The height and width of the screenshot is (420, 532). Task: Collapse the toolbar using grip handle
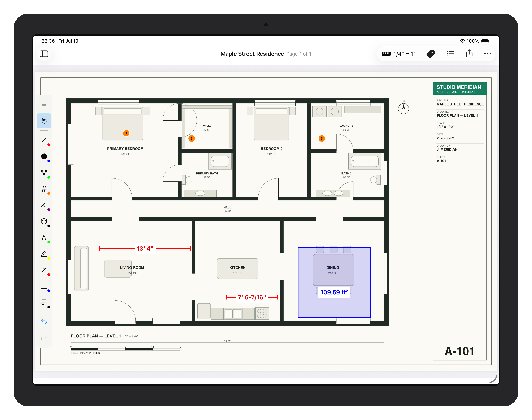click(44, 105)
